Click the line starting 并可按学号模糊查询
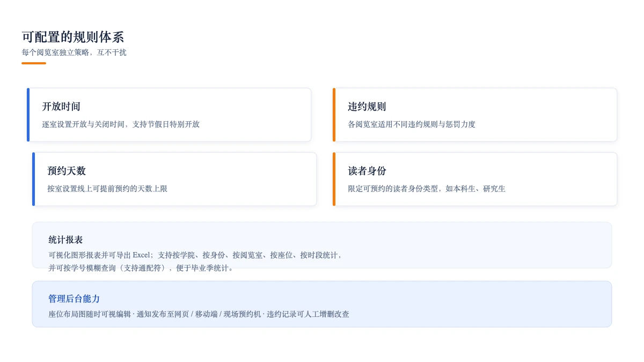Viewport: 644px width, 362px height. tap(142, 268)
